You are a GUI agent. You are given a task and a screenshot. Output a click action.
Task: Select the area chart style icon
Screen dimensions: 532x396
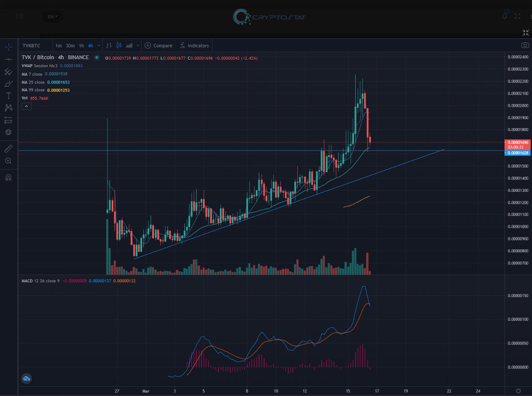129,45
